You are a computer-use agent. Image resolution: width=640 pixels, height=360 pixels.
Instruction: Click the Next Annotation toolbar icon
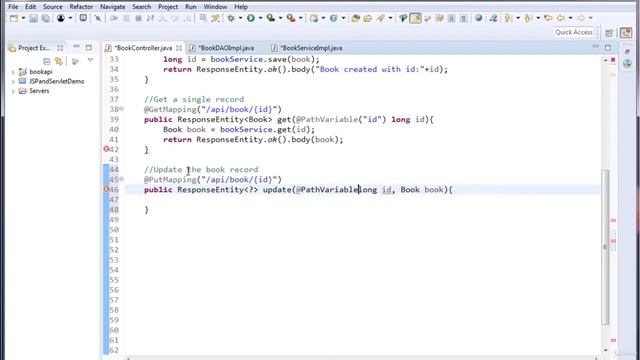coord(508,18)
